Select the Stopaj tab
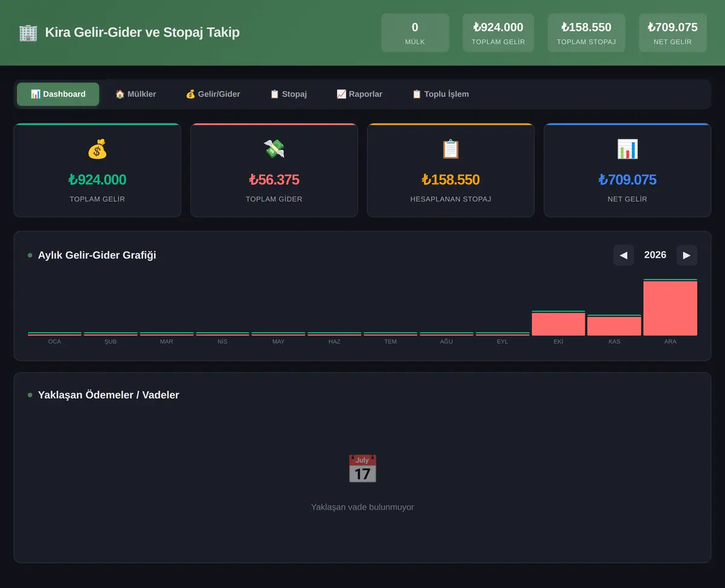 tap(288, 94)
